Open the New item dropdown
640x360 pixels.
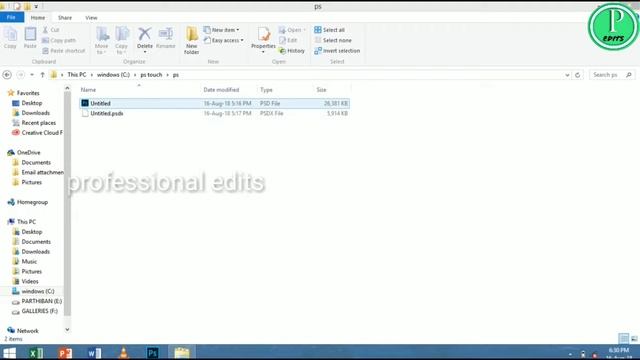point(221,30)
